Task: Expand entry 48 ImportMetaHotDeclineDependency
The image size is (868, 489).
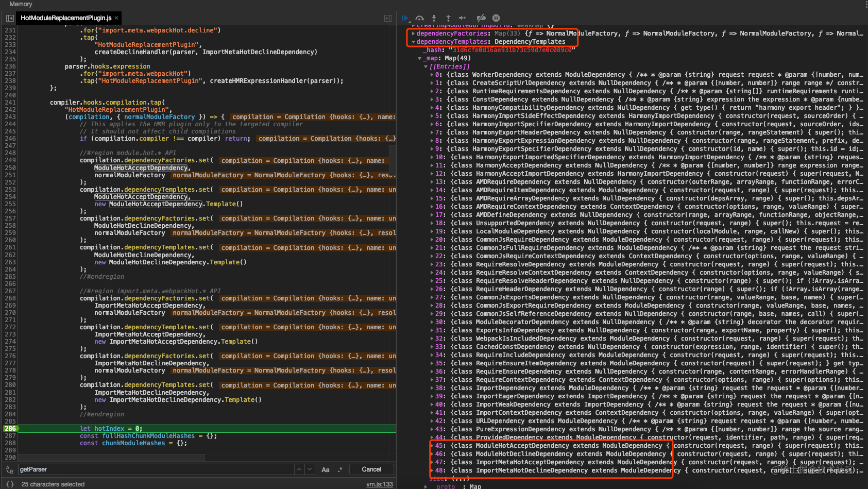Action: [x=432, y=470]
